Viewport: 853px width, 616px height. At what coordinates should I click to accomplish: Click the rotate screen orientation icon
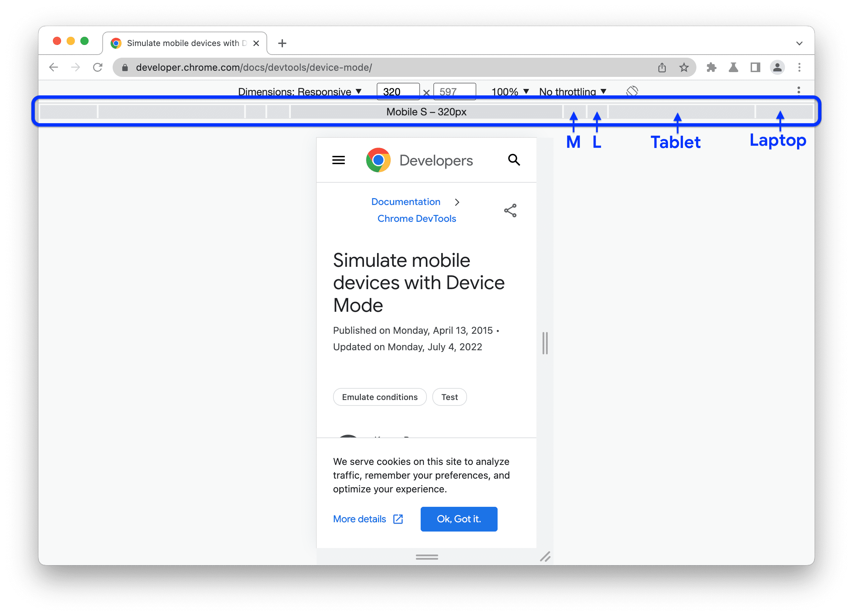point(632,91)
